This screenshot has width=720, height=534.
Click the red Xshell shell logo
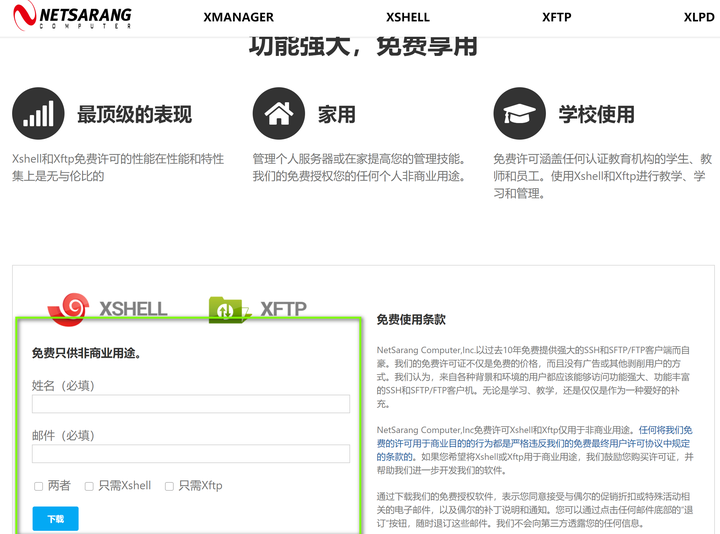tap(68, 309)
